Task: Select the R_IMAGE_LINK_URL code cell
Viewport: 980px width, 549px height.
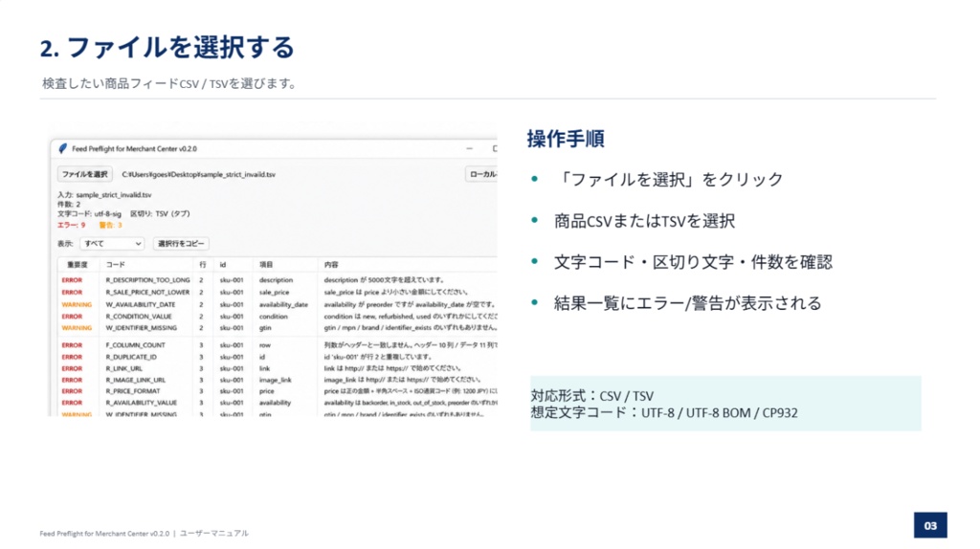Action: pos(136,380)
